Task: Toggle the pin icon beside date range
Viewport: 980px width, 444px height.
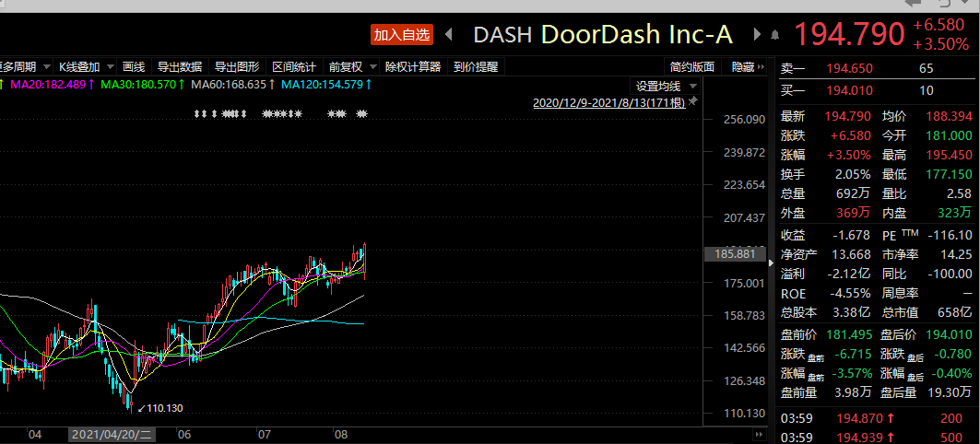Action: (693, 102)
